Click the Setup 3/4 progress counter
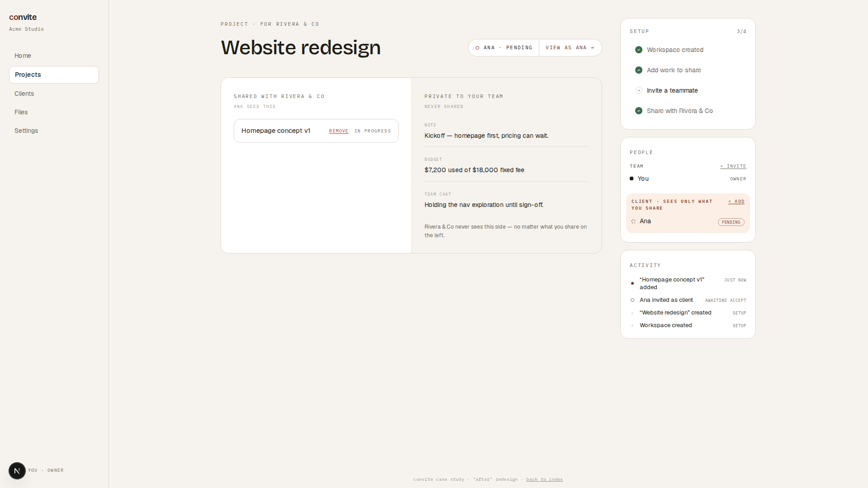This screenshot has width=868, height=488. pos(741,32)
